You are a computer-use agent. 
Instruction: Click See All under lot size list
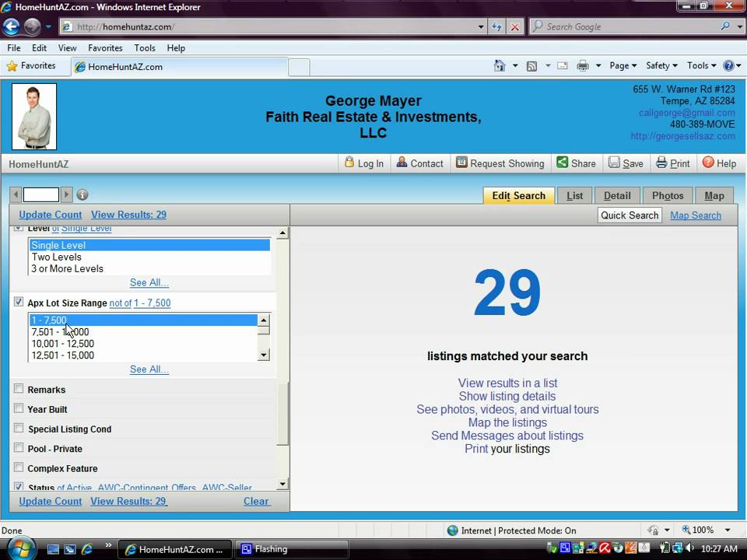point(149,369)
